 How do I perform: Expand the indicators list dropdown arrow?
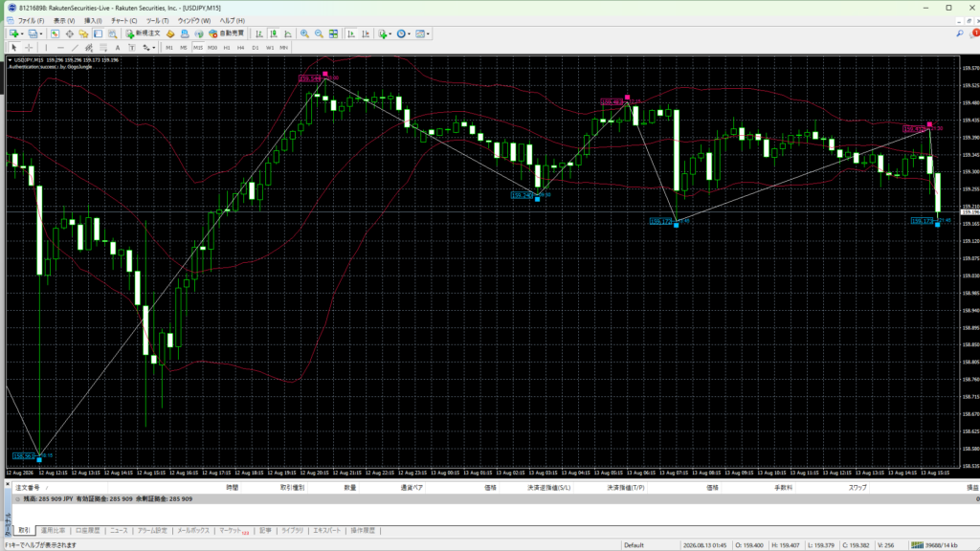390,33
